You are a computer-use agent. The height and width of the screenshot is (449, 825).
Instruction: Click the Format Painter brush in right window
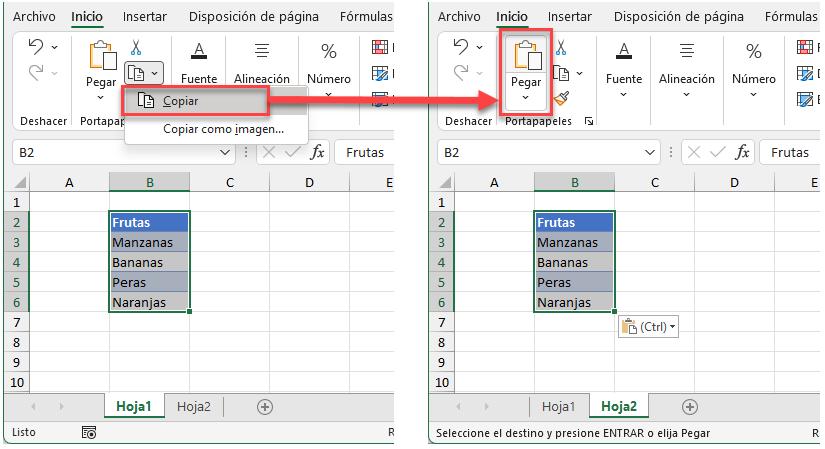(561, 98)
